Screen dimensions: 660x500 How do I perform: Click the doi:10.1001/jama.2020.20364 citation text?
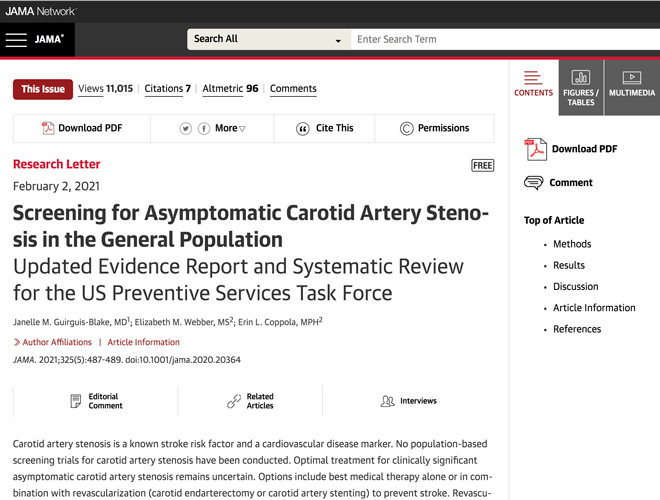pos(183,360)
